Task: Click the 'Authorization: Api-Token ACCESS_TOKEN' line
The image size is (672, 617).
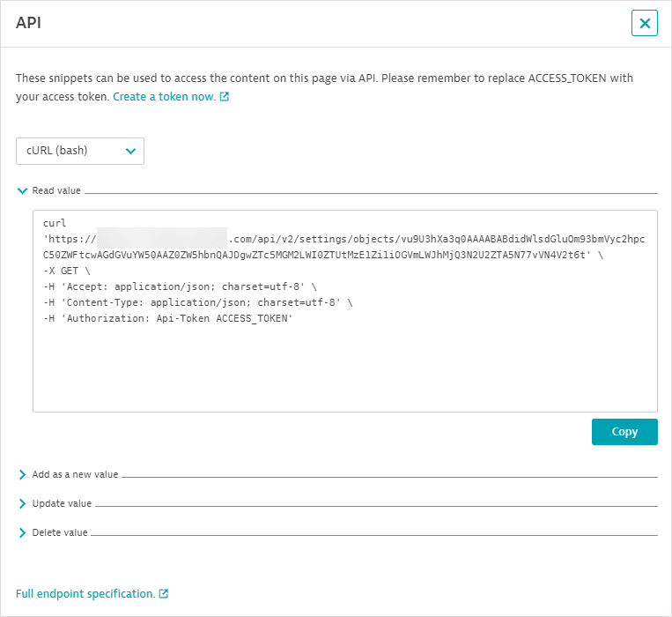Action: [167, 318]
